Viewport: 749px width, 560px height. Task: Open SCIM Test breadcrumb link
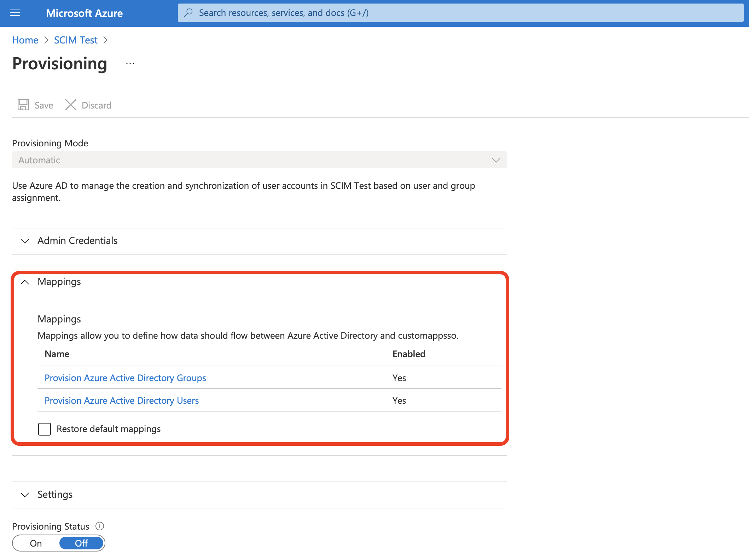(x=76, y=40)
